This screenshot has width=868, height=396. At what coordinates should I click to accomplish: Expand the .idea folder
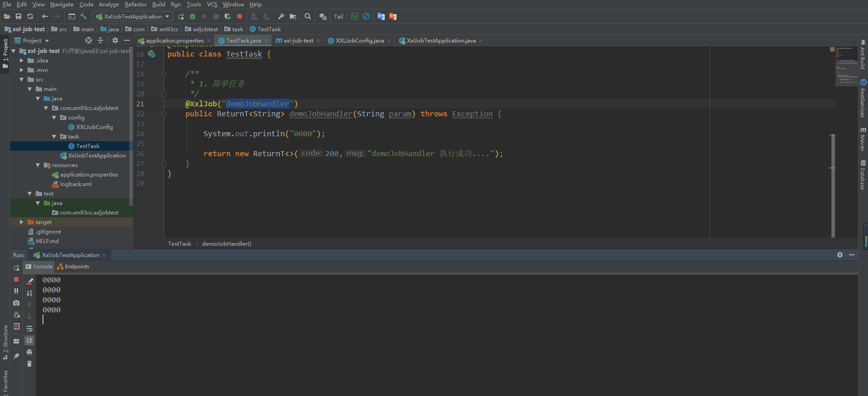coord(21,60)
